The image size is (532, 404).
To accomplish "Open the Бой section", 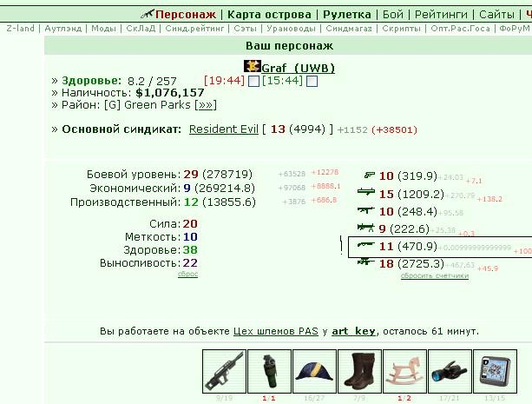I will [393, 15].
